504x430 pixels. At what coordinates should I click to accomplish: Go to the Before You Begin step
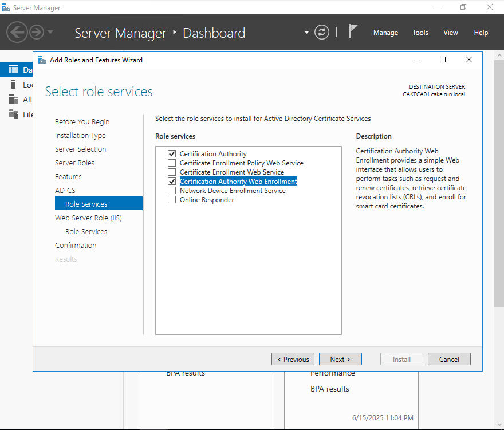[82, 122]
